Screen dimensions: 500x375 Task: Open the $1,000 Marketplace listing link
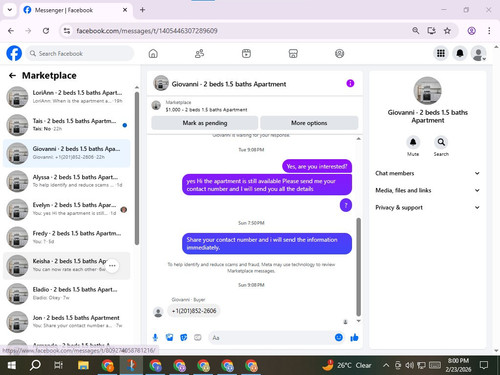[206, 110]
